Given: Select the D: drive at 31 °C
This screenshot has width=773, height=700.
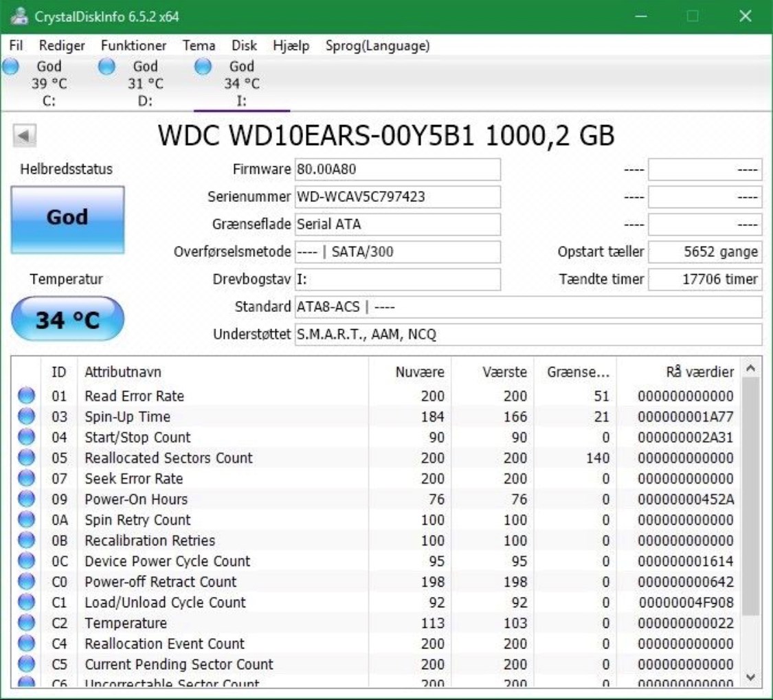Looking at the screenshot, I should coord(145,83).
